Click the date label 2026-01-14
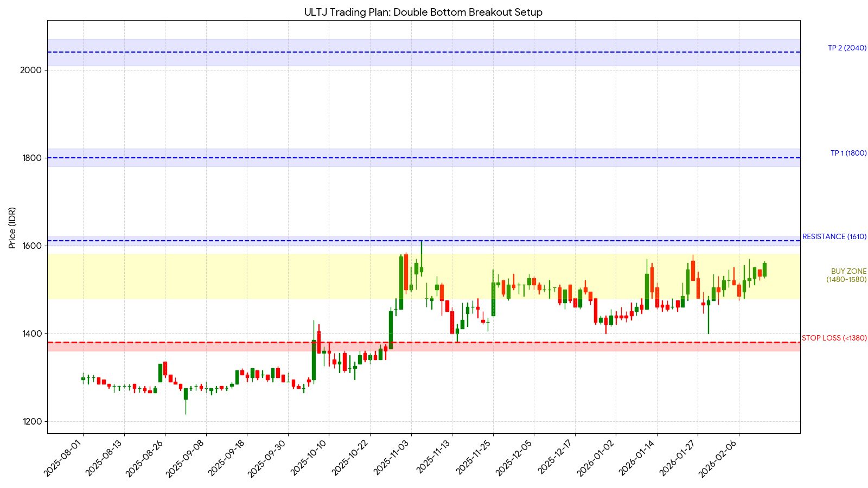The image size is (868, 488). pos(639,459)
